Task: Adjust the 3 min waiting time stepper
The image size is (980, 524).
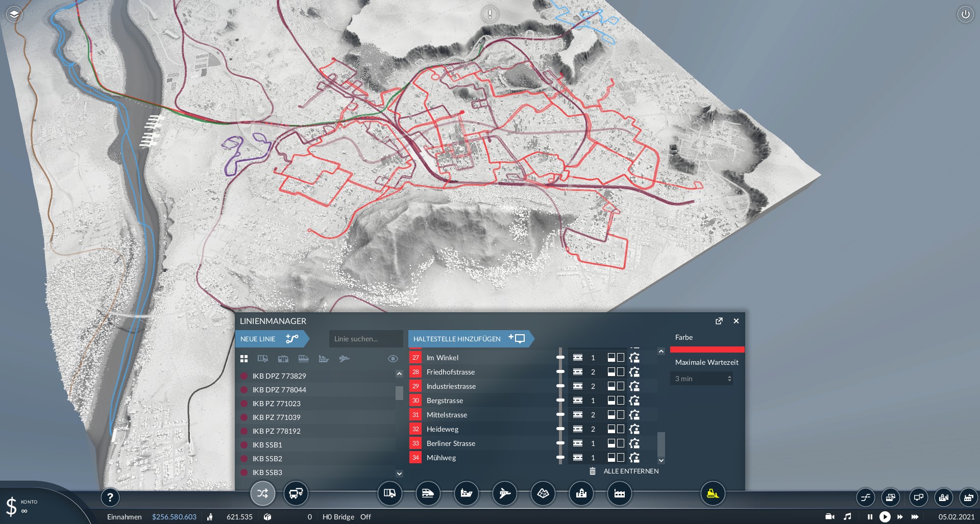Action: click(729, 379)
